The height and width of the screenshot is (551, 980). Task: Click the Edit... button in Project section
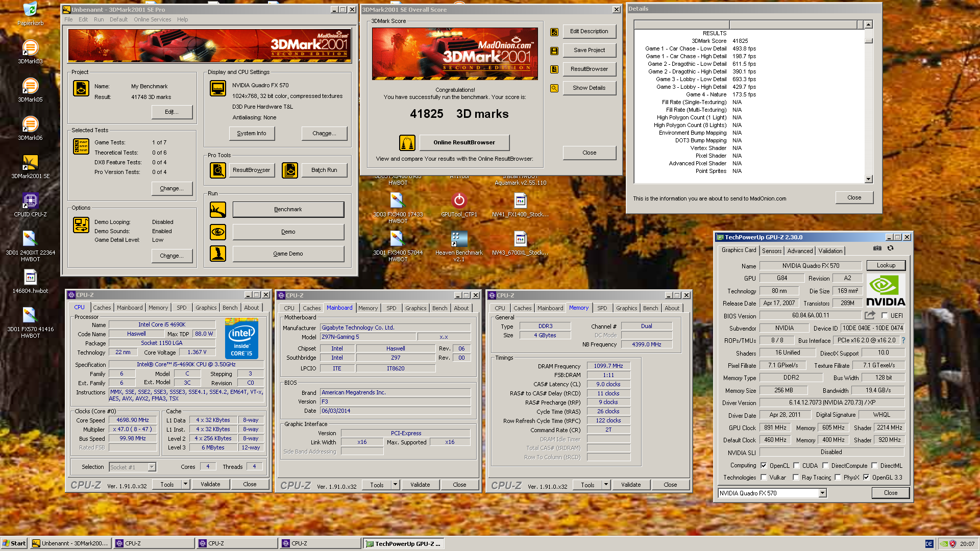coord(172,112)
